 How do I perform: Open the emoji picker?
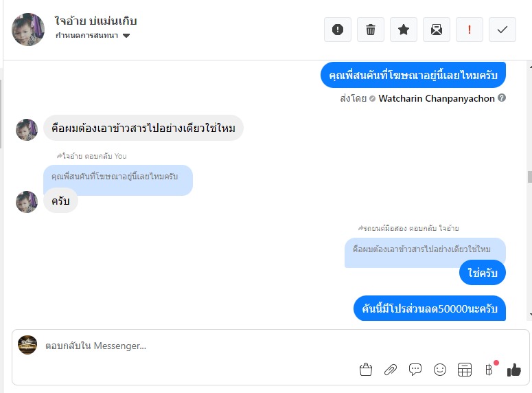point(440,370)
